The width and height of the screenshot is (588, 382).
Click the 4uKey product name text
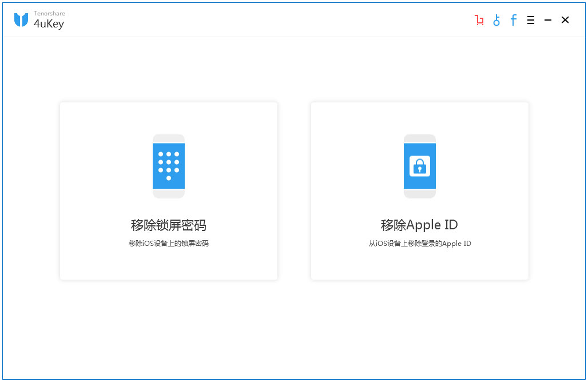pyautogui.click(x=49, y=23)
